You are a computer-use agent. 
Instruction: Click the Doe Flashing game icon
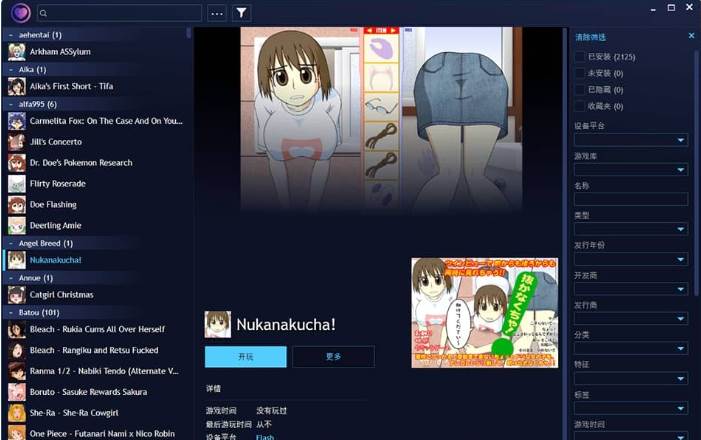click(x=17, y=205)
